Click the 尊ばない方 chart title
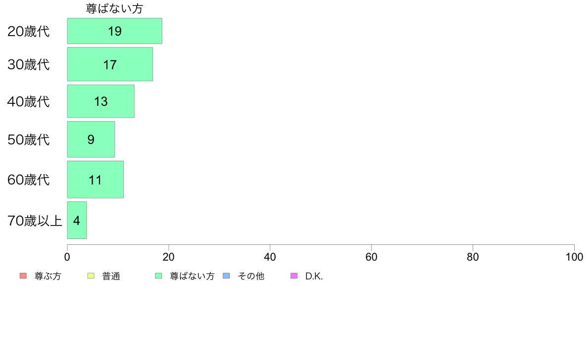 click(114, 8)
